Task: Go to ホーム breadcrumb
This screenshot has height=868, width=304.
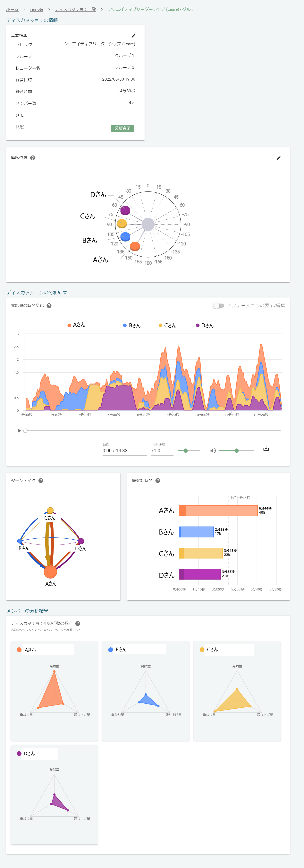Action: coord(12,9)
